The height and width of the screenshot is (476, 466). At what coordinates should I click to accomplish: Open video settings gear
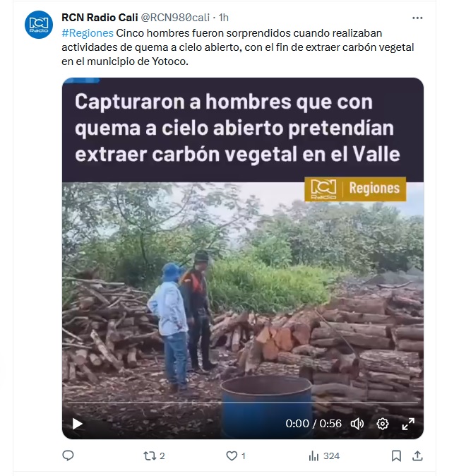[383, 424]
